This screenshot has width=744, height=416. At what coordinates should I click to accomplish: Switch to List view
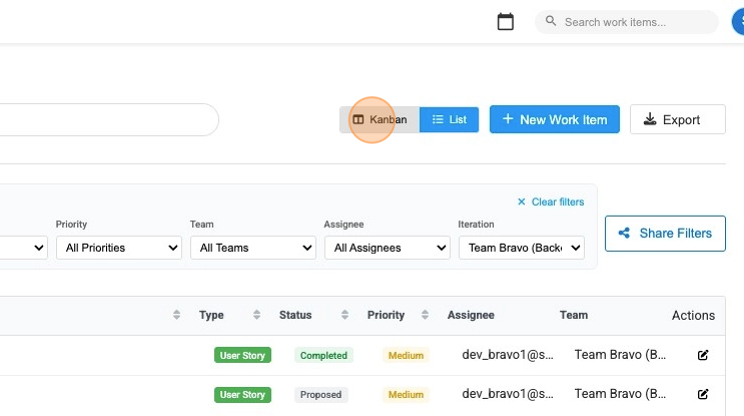449,120
